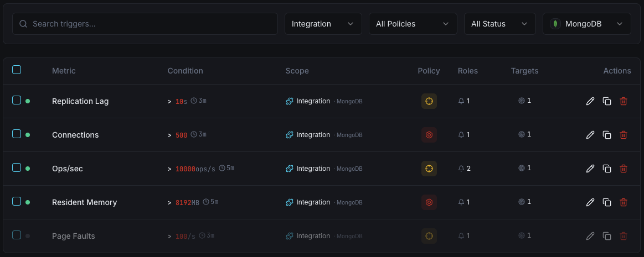Click the 500 condition threshold
The image size is (644, 257).
pyautogui.click(x=181, y=135)
